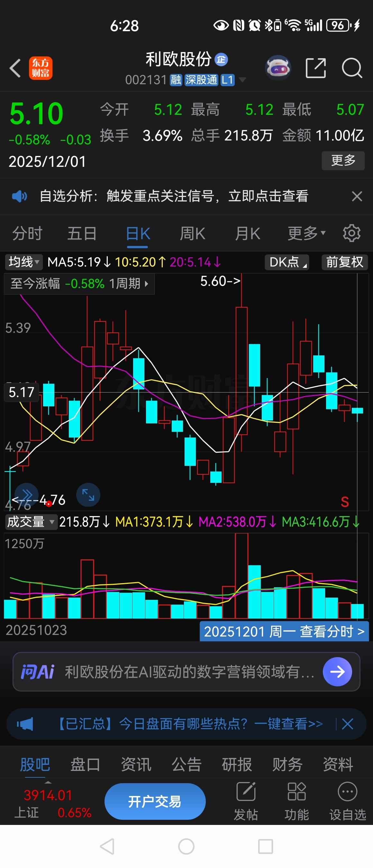Tap the 发帖 post icon
373x868 pixels.
246,801
